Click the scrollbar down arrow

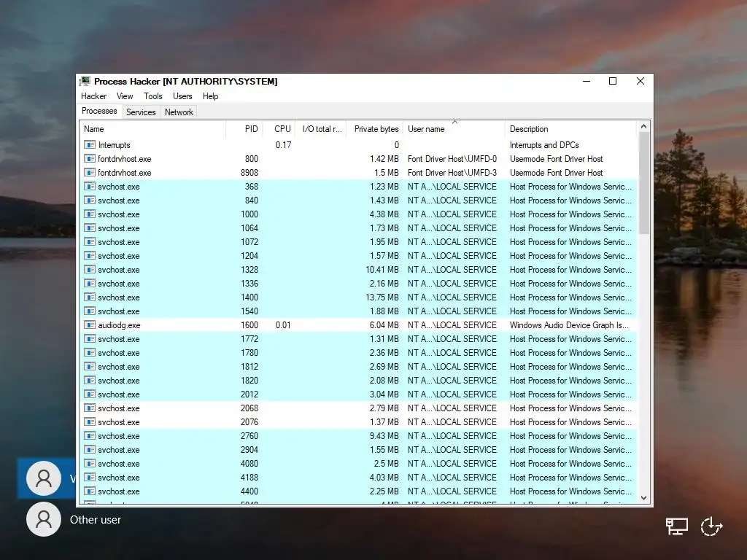[643, 498]
